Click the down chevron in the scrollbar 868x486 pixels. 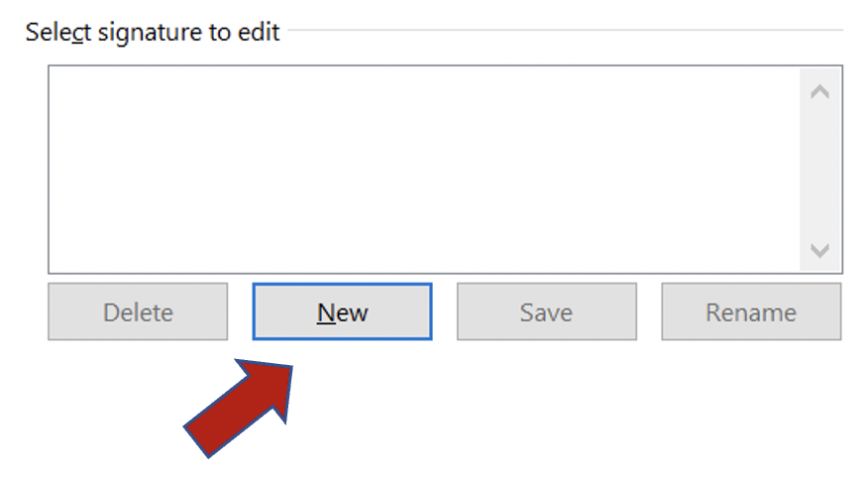click(x=819, y=250)
